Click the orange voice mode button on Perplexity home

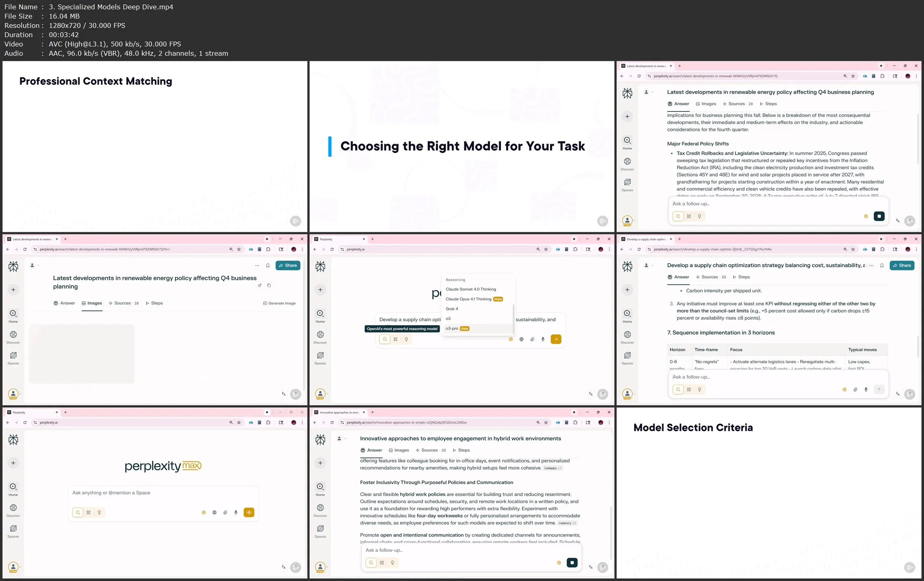click(249, 513)
